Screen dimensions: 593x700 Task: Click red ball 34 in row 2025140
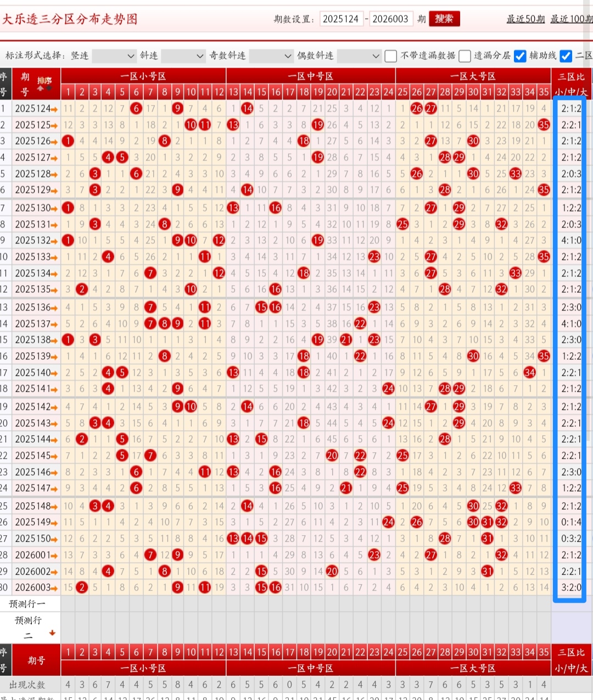pyautogui.click(x=529, y=373)
